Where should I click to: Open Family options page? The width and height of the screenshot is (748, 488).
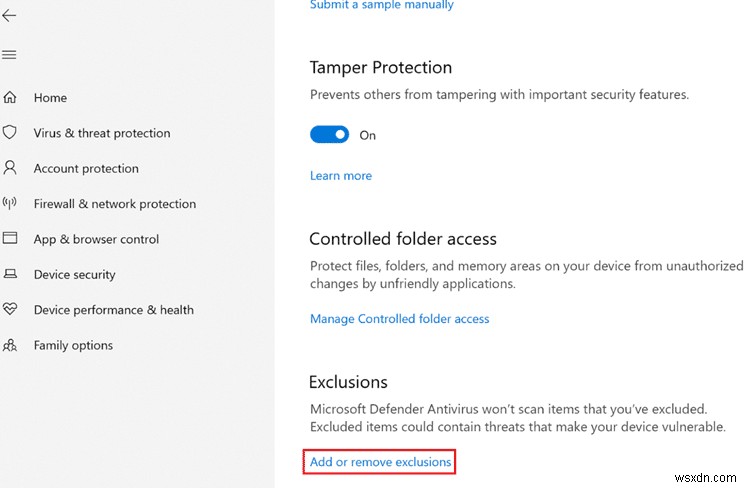pos(73,345)
